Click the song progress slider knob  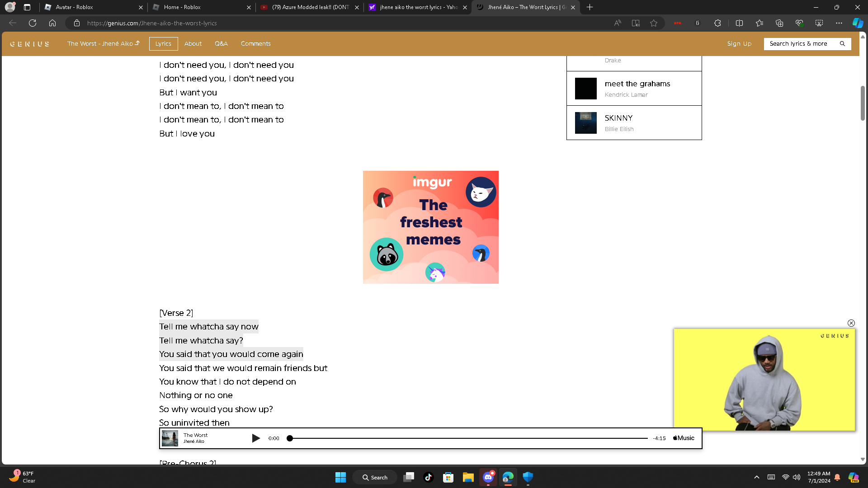click(290, 438)
